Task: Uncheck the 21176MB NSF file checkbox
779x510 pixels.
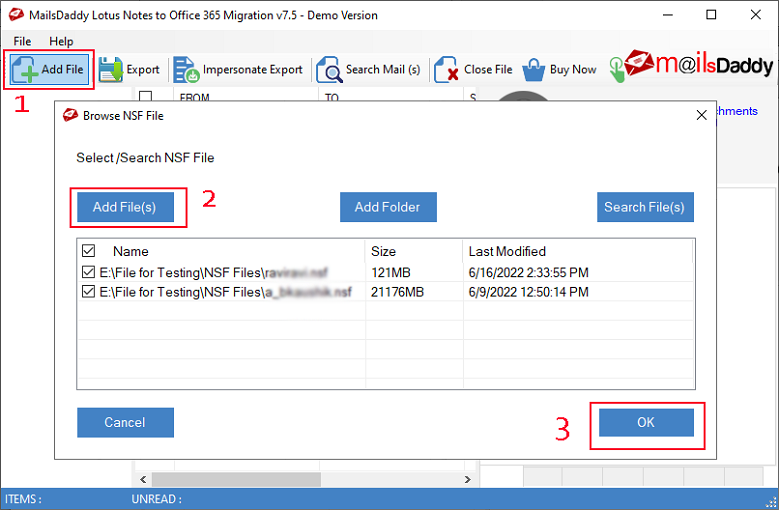Action: (x=88, y=291)
